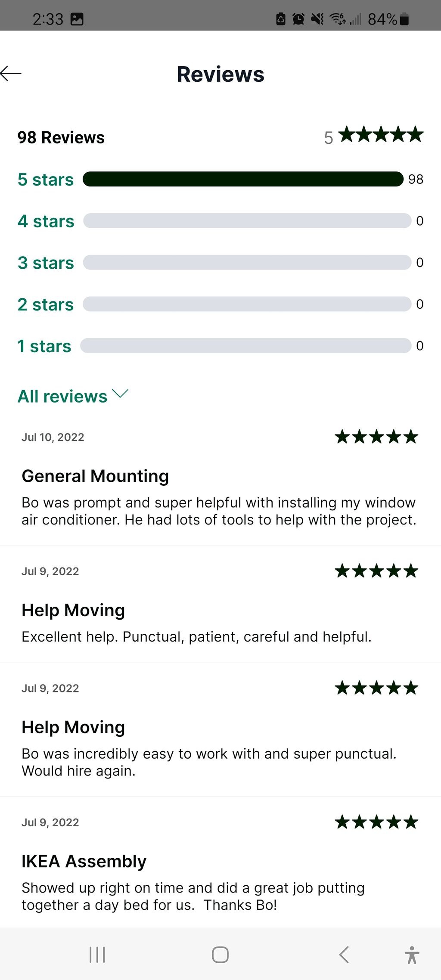This screenshot has height=980, width=441.
Task: Tap the 98 Reviews heading
Action: tap(61, 138)
